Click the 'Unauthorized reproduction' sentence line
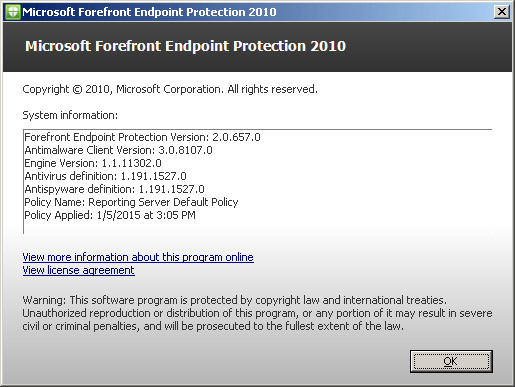The image size is (515, 387). coord(257,313)
